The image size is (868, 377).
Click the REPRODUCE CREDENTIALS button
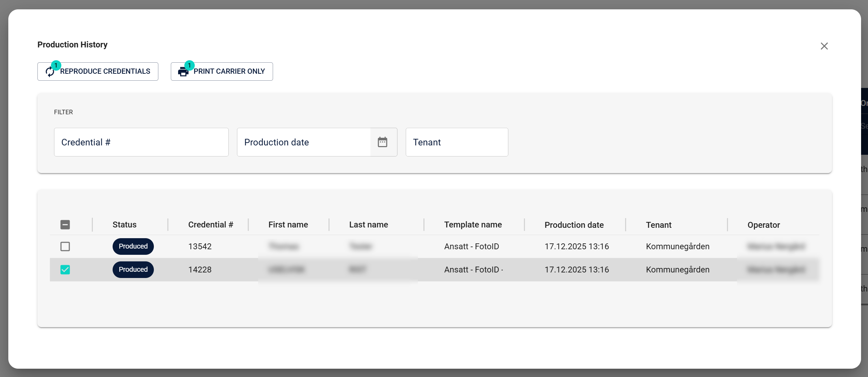[98, 71]
